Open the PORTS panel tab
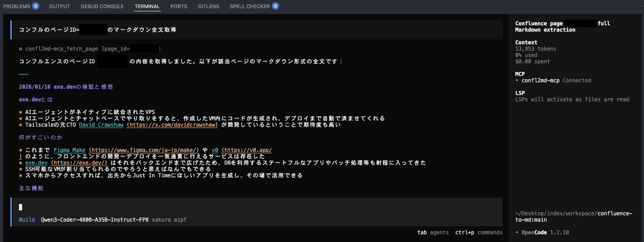This screenshot has width=644, height=242. point(178,6)
